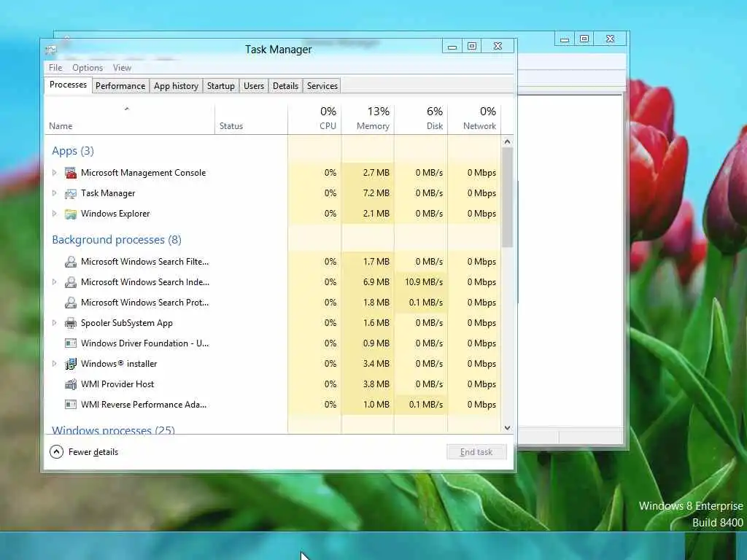This screenshot has width=747, height=560.
Task: Select the 'Spooler SubSystem App' row name
Action: [127, 323]
